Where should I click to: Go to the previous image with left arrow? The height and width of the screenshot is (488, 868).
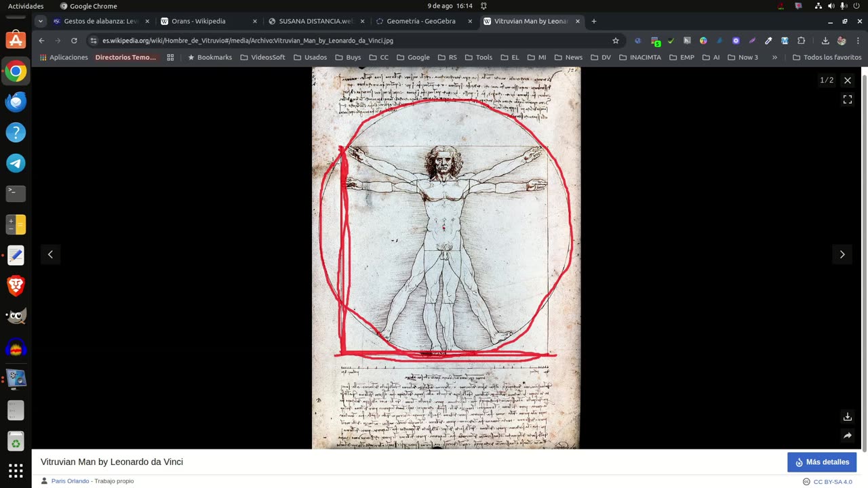(x=50, y=254)
